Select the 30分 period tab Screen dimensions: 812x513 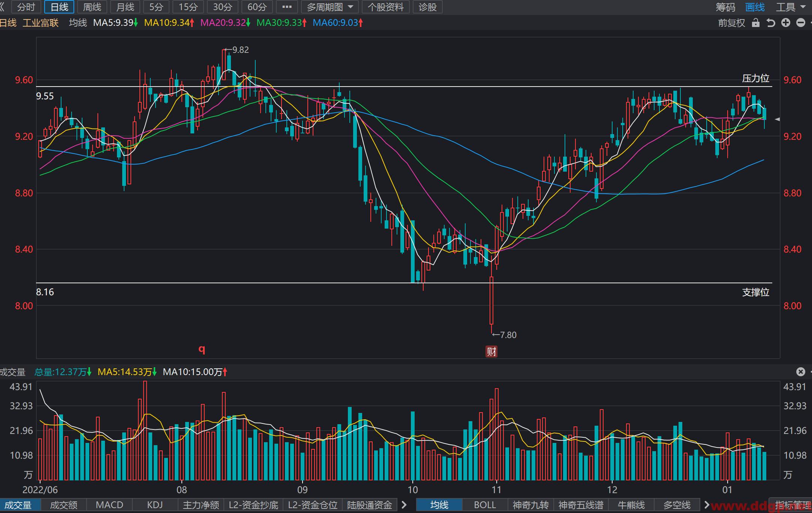(223, 7)
